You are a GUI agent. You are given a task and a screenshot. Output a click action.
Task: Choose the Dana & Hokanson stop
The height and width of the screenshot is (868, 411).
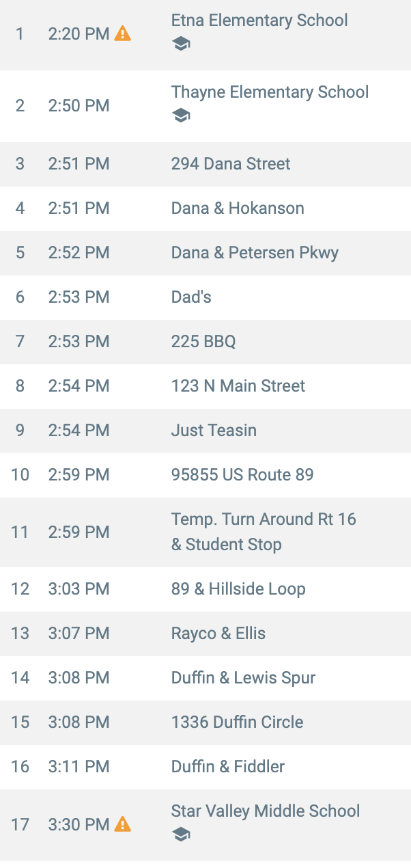pyautogui.click(x=238, y=208)
